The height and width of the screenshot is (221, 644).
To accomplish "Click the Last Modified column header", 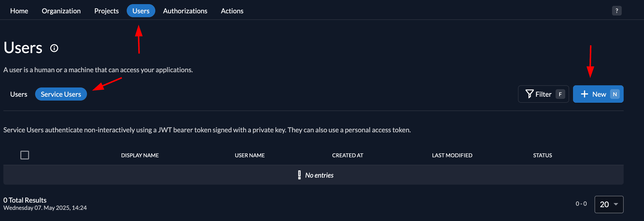I will 452,155.
